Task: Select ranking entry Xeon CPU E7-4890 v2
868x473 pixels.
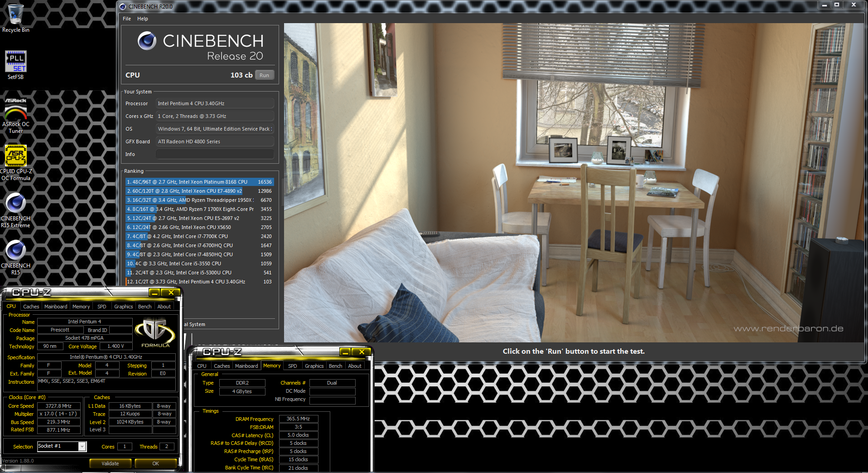Action: click(199, 191)
